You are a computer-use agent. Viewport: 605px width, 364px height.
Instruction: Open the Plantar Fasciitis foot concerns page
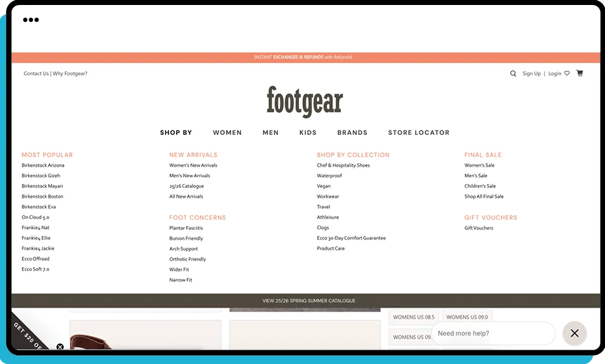pos(187,227)
